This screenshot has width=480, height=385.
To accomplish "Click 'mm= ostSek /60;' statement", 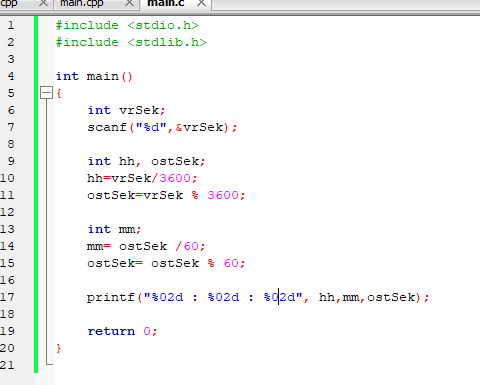I will [x=146, y=246].
